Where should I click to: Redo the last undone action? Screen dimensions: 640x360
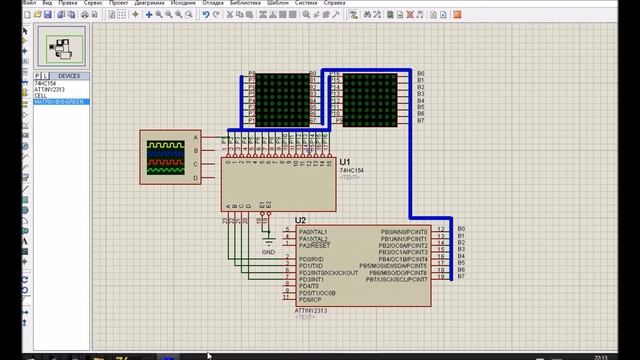[216, 15]
